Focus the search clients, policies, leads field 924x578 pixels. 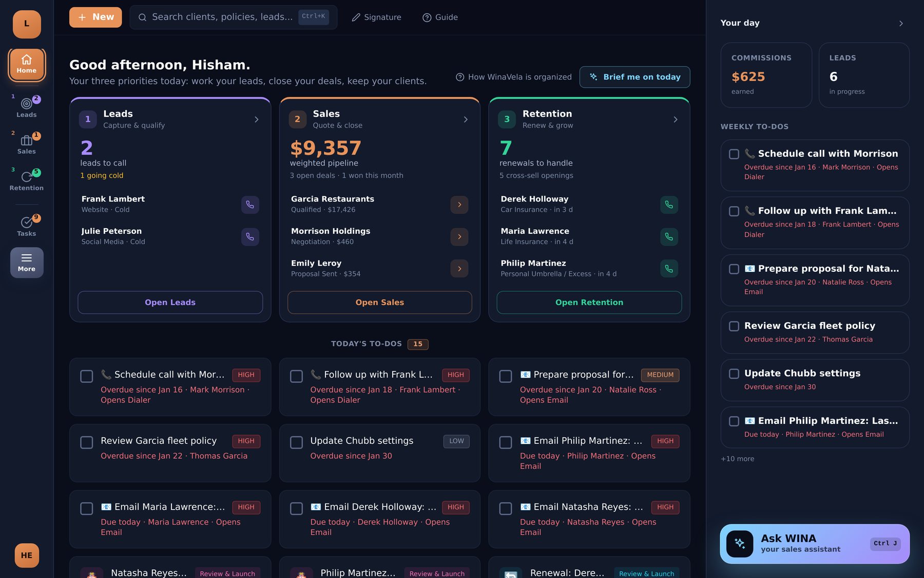click(234, 17)
